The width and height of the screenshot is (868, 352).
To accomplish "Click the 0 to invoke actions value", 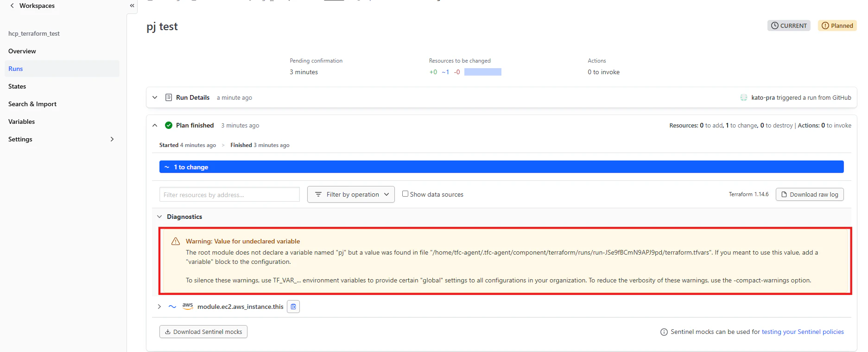I will [x=603, y=72].
